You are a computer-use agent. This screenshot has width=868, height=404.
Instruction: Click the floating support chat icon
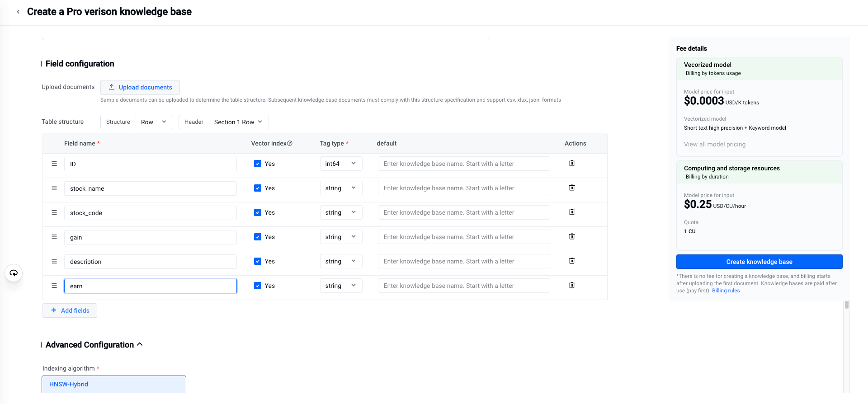14,273
